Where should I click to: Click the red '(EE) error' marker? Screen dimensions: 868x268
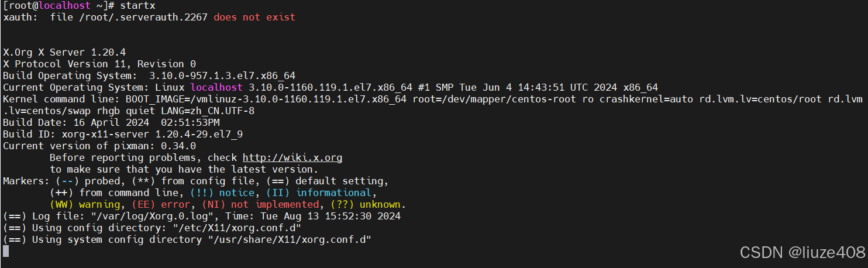161,204
